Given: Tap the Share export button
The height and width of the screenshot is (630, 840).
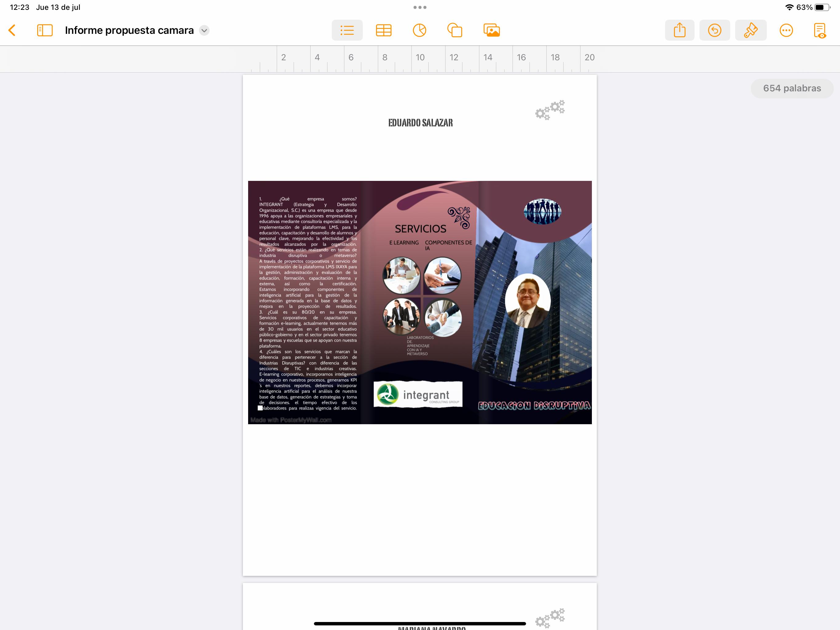Looking at the screenshot, I should tap(680, 30).
